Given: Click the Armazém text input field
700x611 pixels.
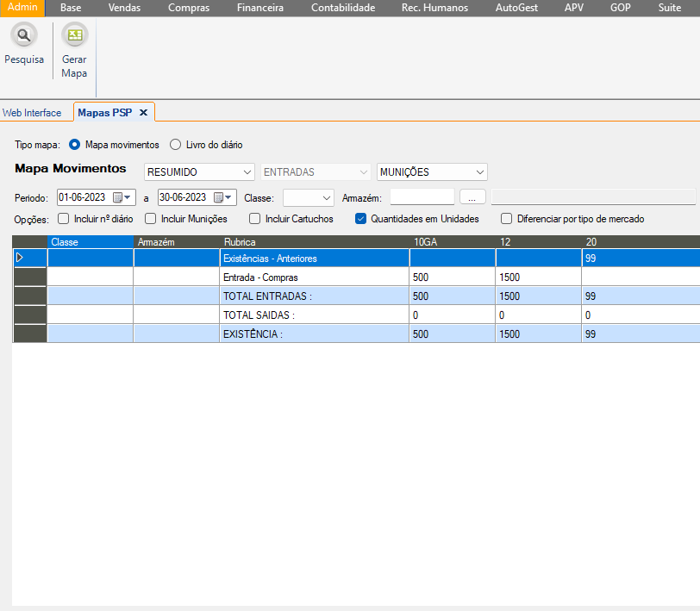Looking at the screenshot, I should tap(422, 197).
